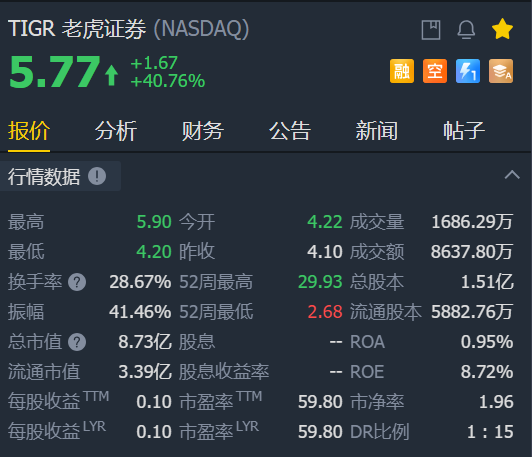Viewport: 532px width, 457px height.
Task: Click the blue lightning badge icon
Action: tap(468, 71)
